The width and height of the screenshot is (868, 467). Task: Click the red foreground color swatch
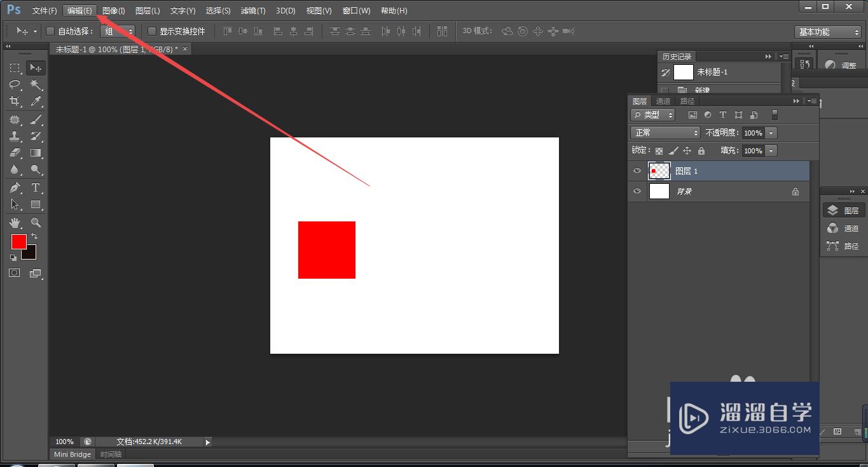(x=18, y=241)
